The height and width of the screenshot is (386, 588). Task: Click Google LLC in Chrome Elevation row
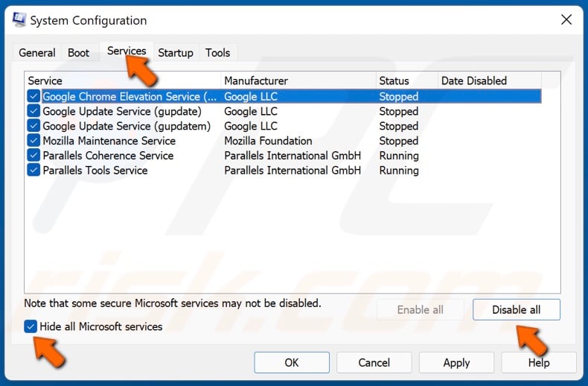click(x=251, y=97)
